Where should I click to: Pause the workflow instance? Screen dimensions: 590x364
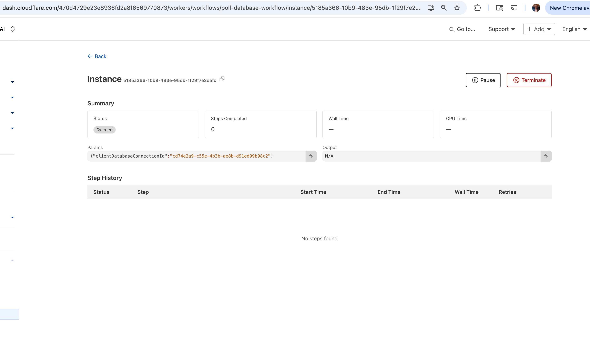pos(483,80)
